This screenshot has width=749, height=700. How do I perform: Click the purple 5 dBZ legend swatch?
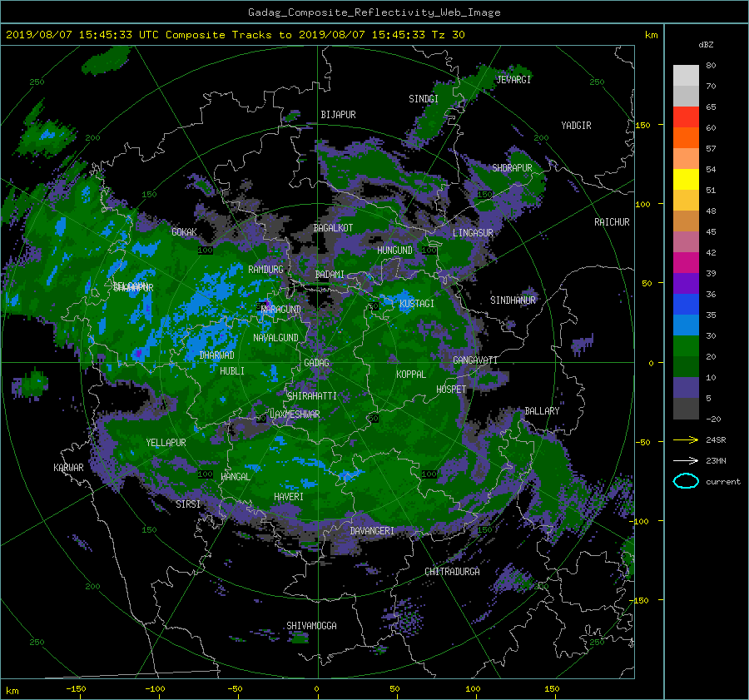[x=686, y=388]
